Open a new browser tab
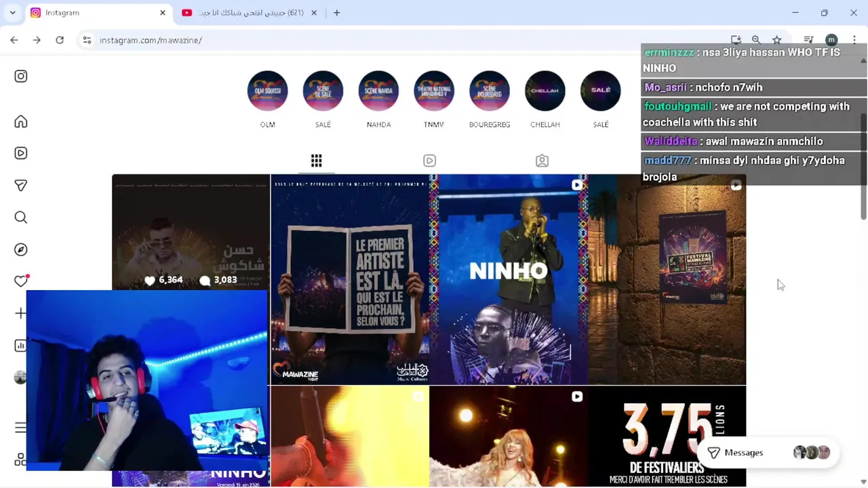Image resolution: width=868 pixels, height=488 pixels. (336, 13)
